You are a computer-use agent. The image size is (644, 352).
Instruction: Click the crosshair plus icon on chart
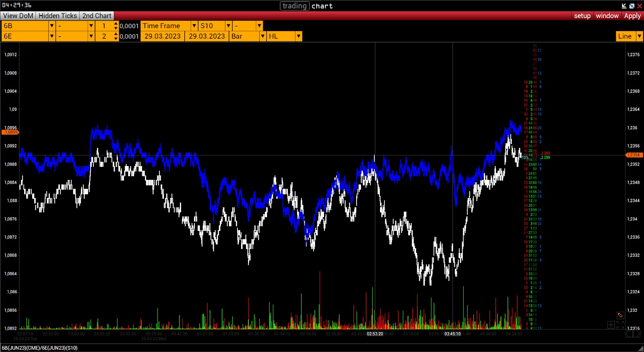click(611, 325)
